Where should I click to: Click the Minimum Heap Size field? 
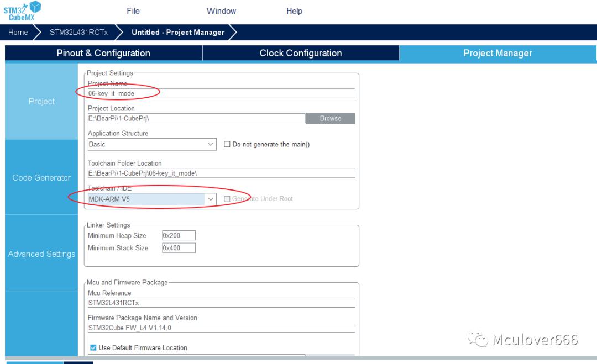click(179, 235)
